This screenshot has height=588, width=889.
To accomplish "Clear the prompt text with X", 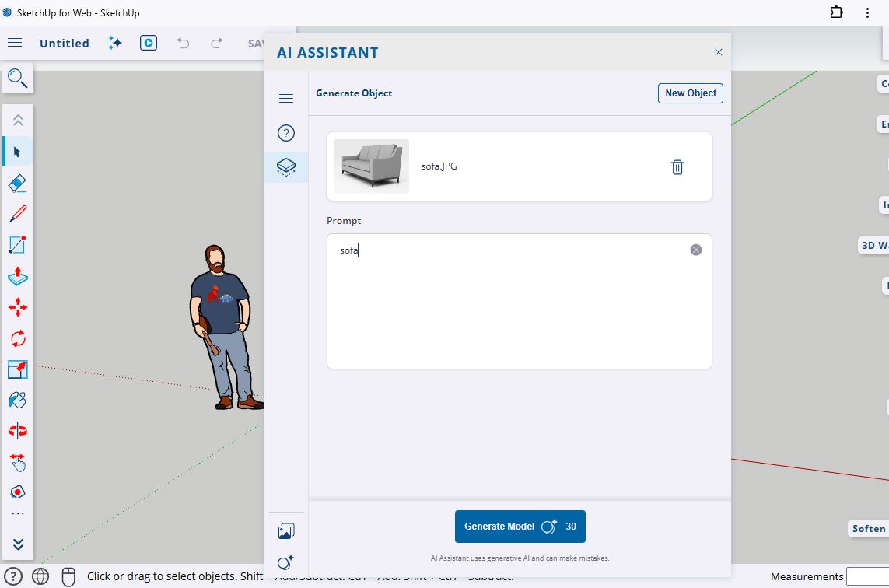I will 696,250.
